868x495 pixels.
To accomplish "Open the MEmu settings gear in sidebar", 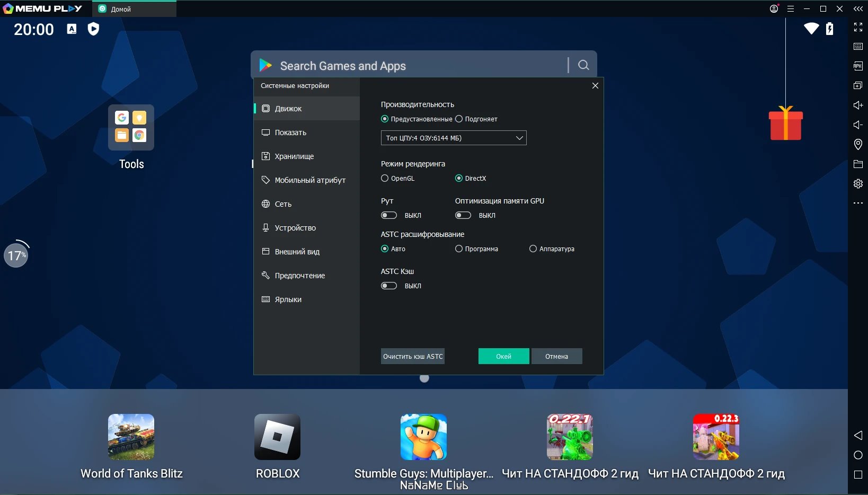I will click(858, 183).
